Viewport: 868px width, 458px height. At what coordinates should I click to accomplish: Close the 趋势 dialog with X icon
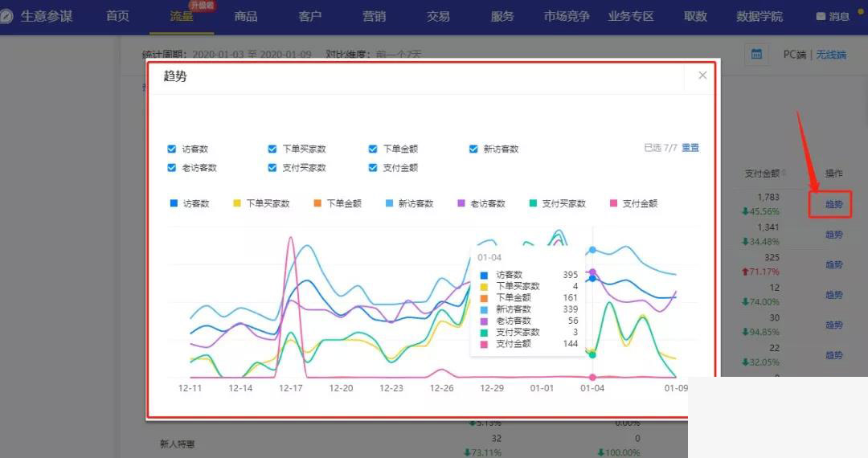pyautogui.click(x=702, y=76)
